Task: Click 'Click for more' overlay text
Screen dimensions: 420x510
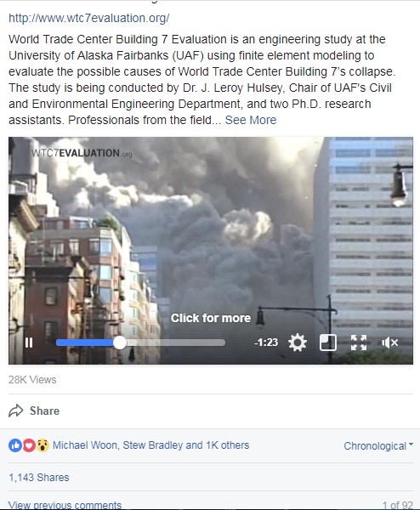Action: [211, 318]
